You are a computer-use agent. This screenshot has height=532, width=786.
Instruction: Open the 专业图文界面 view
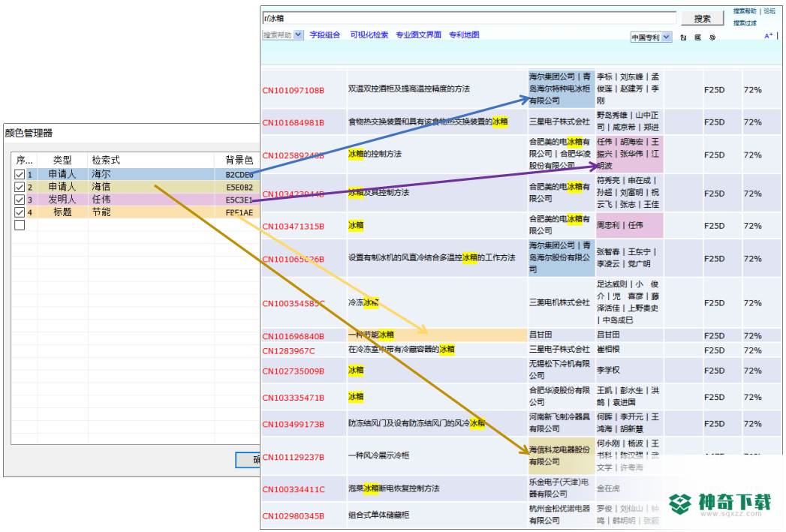coord(419,35)
